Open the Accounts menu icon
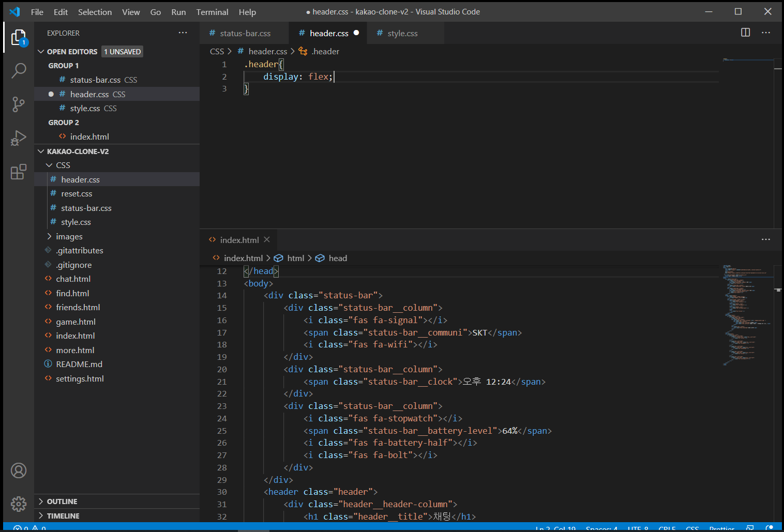 19,470
